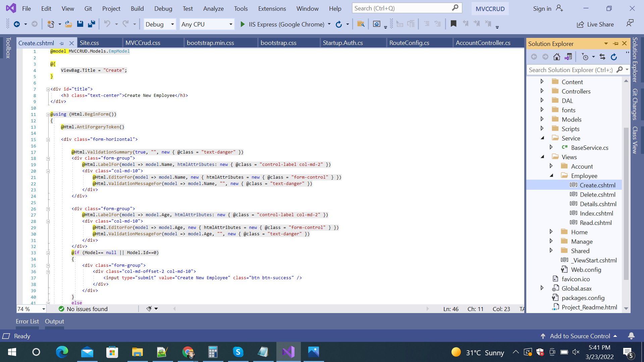This screenshot has width=644, height=362.
Task: Click the Sign in link
Action: click(542, 8)
